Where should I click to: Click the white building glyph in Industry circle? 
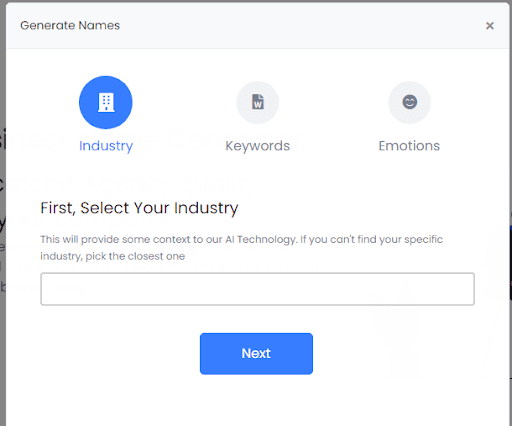click(x=106, y=102)
